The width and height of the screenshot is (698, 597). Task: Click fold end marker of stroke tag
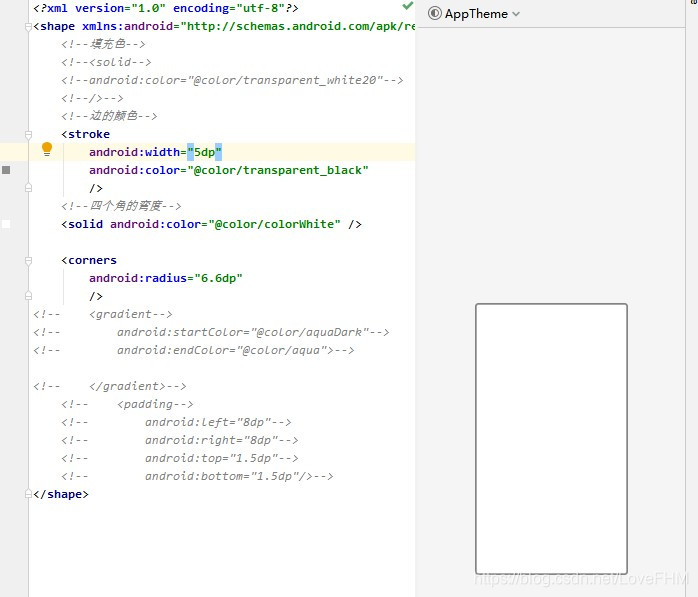point(28,188)
